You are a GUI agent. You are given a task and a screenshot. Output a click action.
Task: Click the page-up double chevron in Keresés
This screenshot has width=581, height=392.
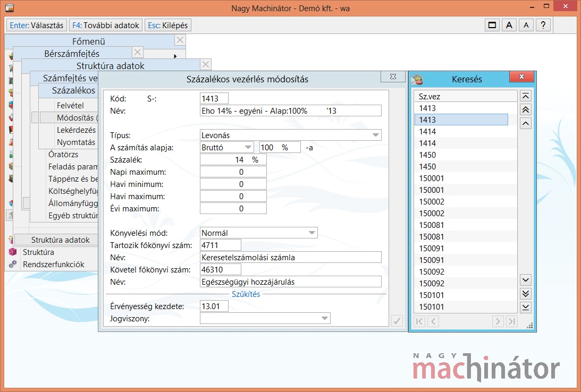[525, 109]
